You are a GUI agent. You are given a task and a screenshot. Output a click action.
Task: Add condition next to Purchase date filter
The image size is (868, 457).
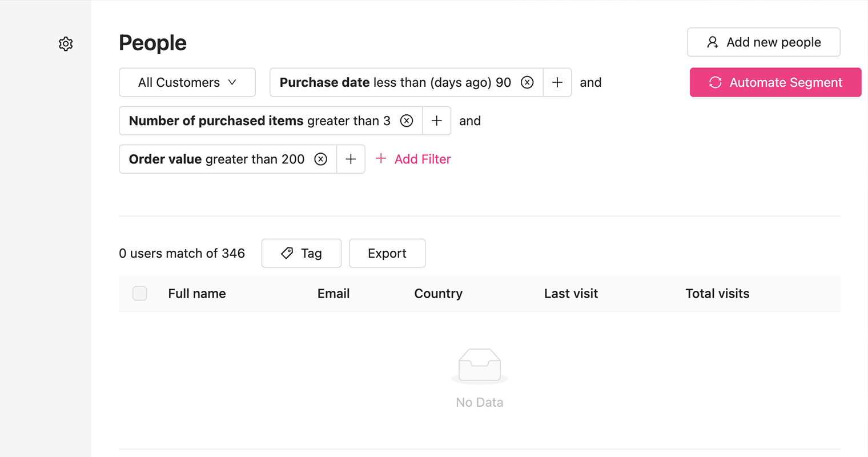(x=557, y=82)
